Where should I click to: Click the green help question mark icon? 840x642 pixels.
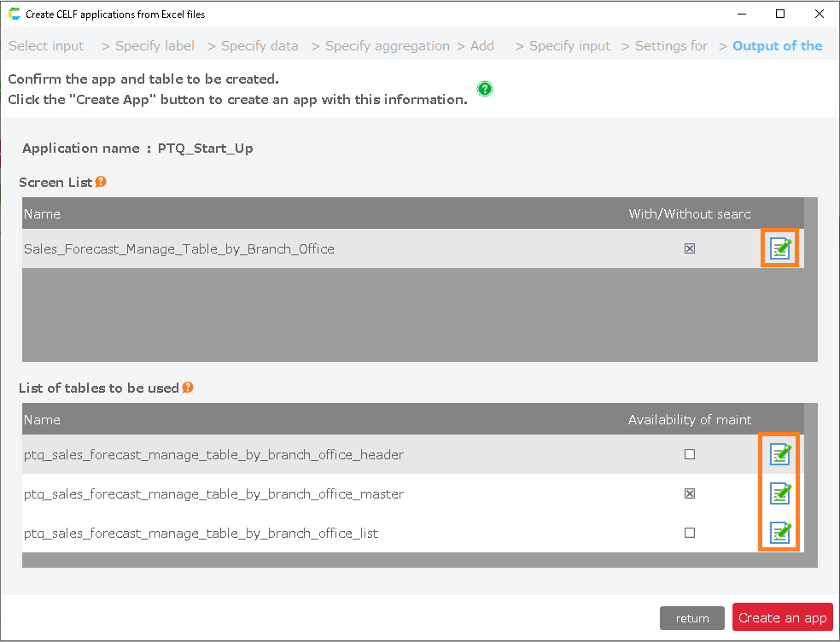coord(485,89)
